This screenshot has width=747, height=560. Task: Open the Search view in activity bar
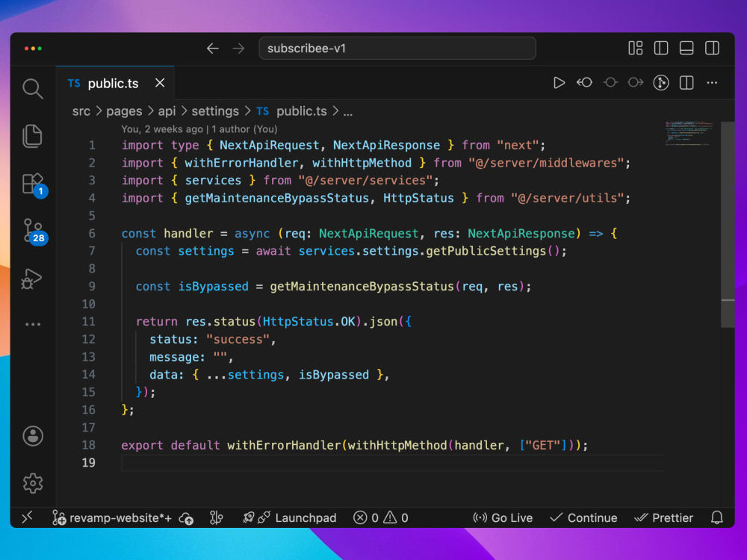point(32,89)
